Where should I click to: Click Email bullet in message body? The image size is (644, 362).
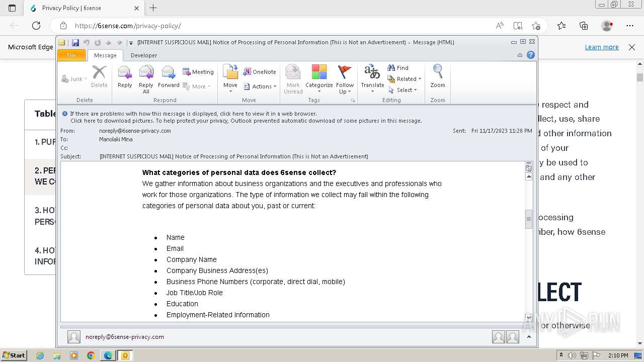point(175,248)
